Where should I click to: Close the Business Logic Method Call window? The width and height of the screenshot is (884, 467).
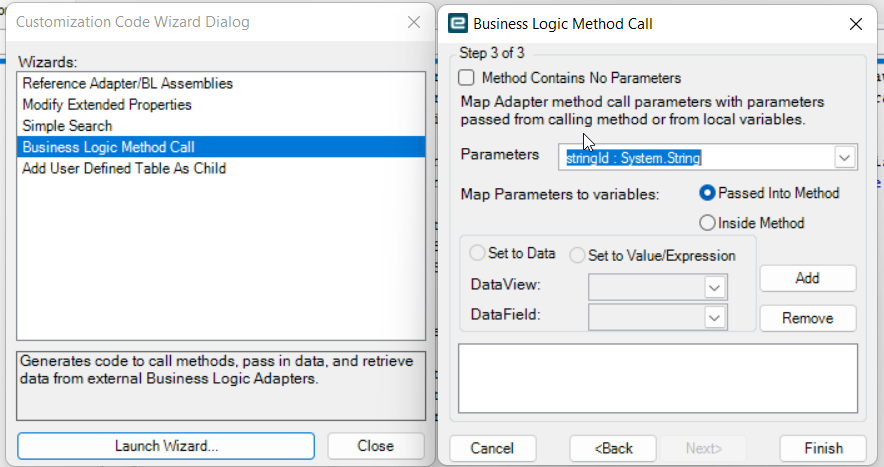pyautogui.click(x=855, y=24)
